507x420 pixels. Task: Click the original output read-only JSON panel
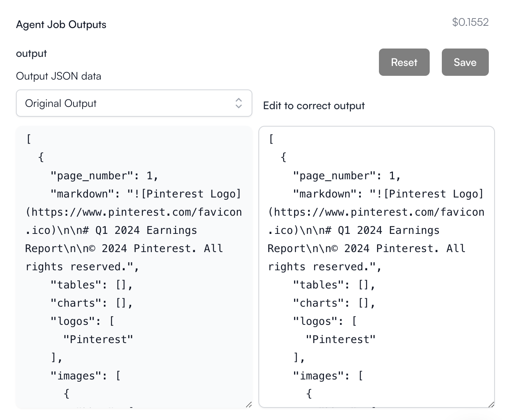click(134, 267)
